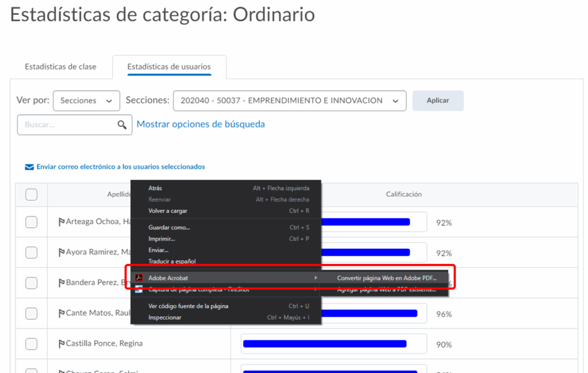This screenshot has width=588, height=373.
Task: Click the Adobe Acrobat icon in context menu
Action: click(x=138, y=278)
